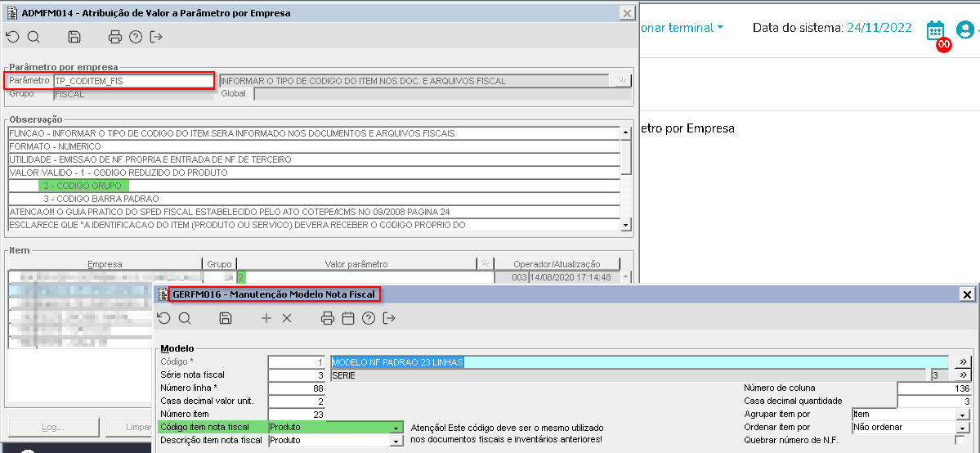Click the Grupo field showing FISCAL

pos(134,95)
